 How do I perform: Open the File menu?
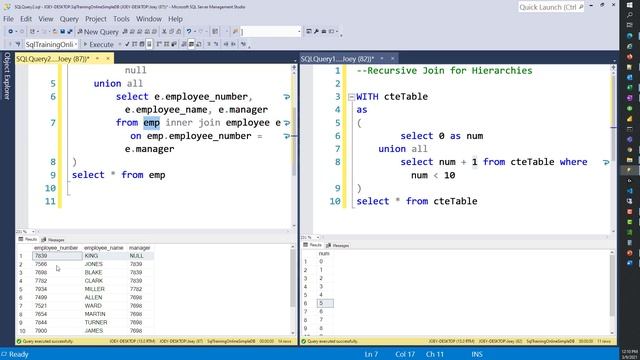click(x=8, y=19)
